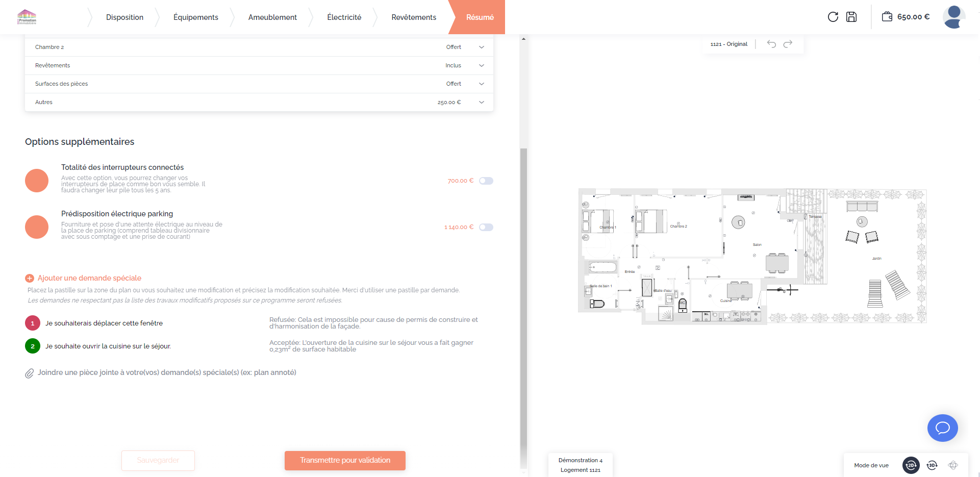
Task: Click Ajouter une demande spéciale link
Action: tap(89, 278)
